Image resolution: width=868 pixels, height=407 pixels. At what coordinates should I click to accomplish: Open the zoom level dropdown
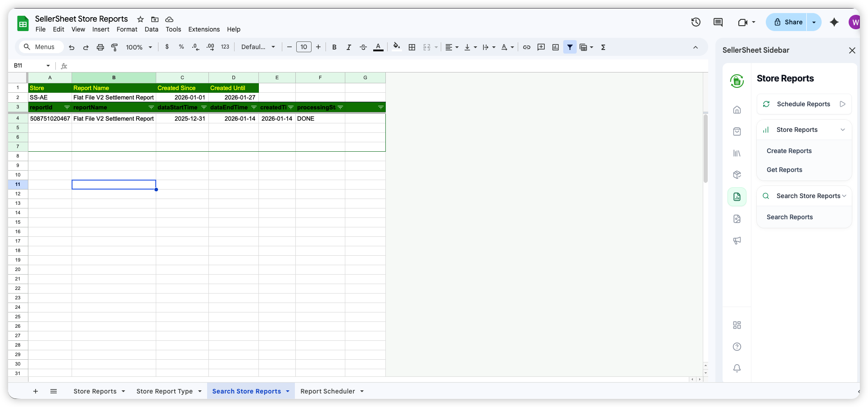point(138,47)
